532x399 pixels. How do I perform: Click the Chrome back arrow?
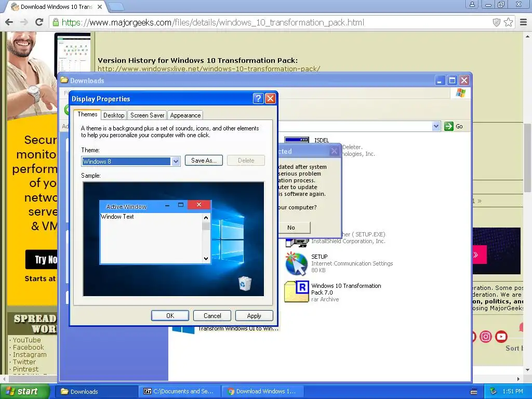pyautogui.click(x=9, y=22)
